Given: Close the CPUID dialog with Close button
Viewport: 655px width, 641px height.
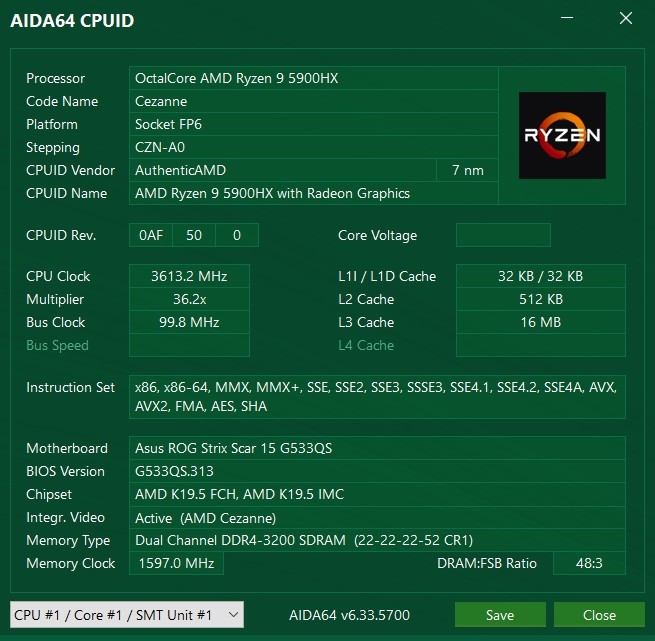Looking at the screenshot, I should (599, 615).
